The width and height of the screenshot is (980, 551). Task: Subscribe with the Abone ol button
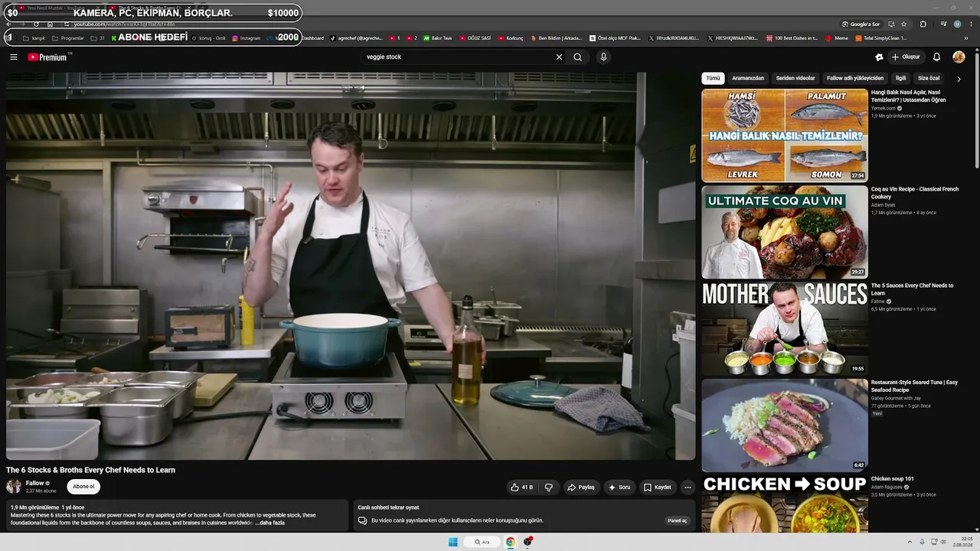coord(83,487)
